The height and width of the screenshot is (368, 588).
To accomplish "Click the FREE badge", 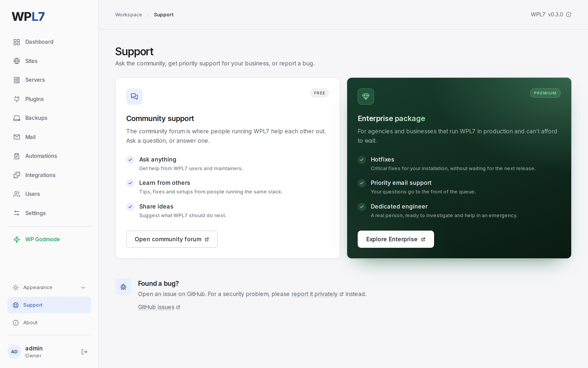I will click(320, 93).
